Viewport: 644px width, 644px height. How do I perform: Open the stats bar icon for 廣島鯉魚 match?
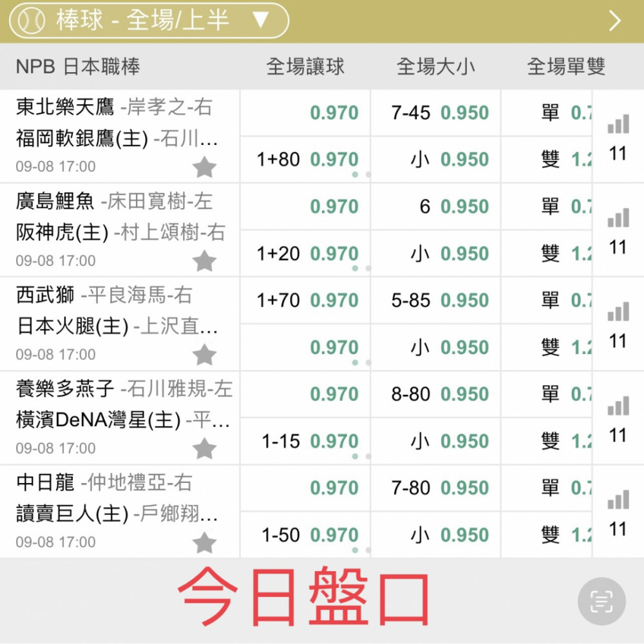point(618,217)
